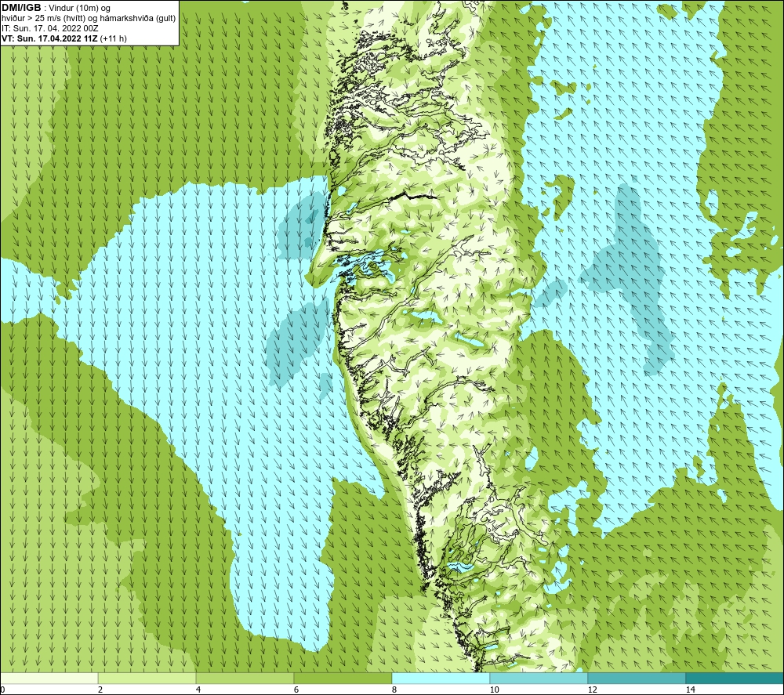Click the scale label "14"
The image size is (784, 695).
[691, 690]
